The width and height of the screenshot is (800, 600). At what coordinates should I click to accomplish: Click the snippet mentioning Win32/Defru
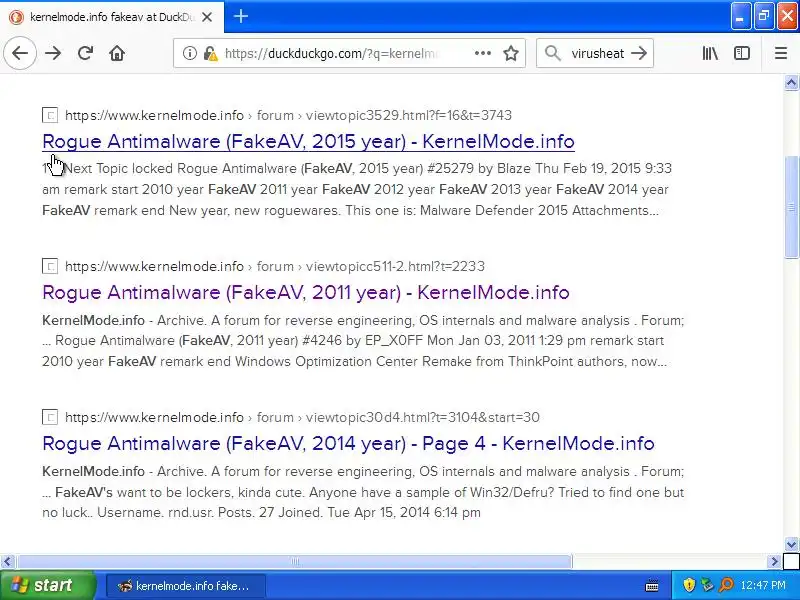[x=363, y=492]
